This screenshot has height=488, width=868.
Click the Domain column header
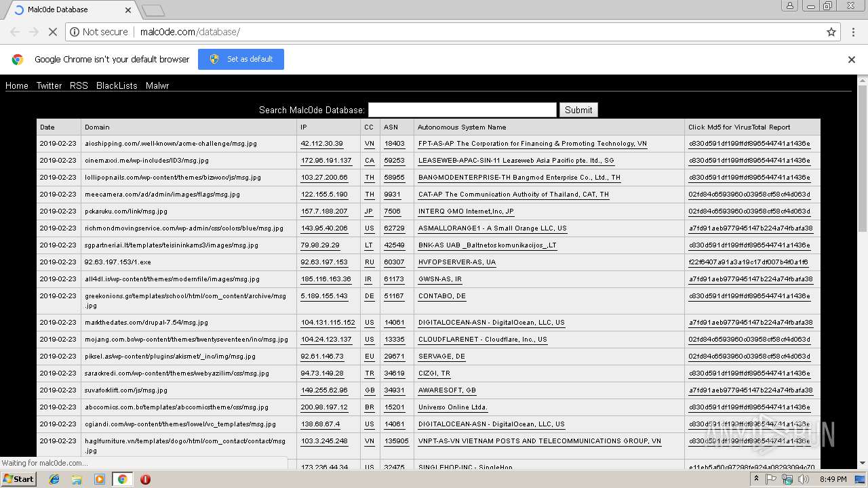(97, 127)
